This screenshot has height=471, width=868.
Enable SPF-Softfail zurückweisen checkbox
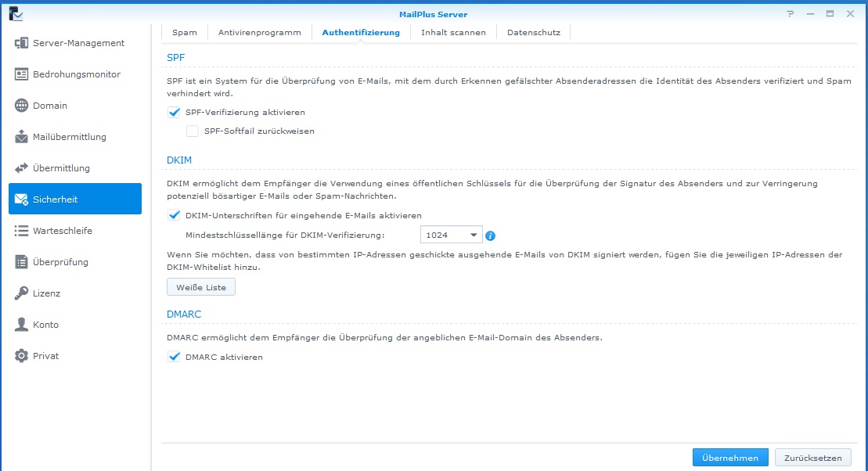(x=192, y=131)
